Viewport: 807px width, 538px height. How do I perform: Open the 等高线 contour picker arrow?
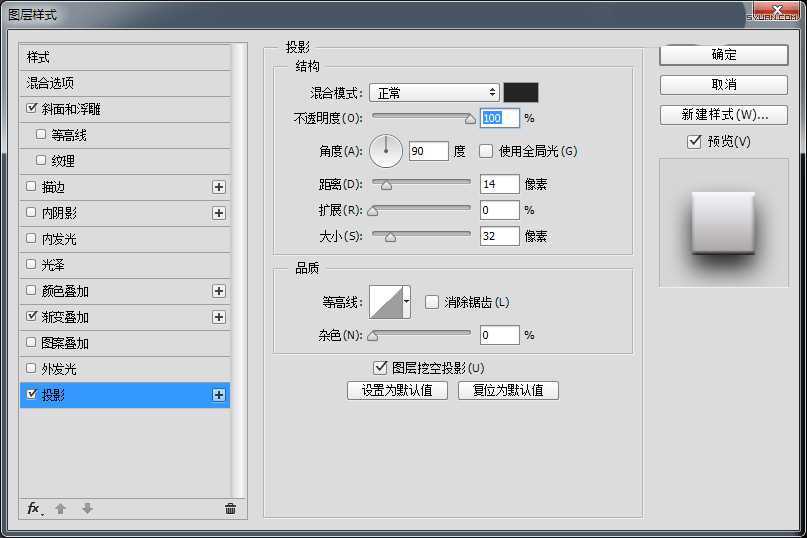point(407,301)
